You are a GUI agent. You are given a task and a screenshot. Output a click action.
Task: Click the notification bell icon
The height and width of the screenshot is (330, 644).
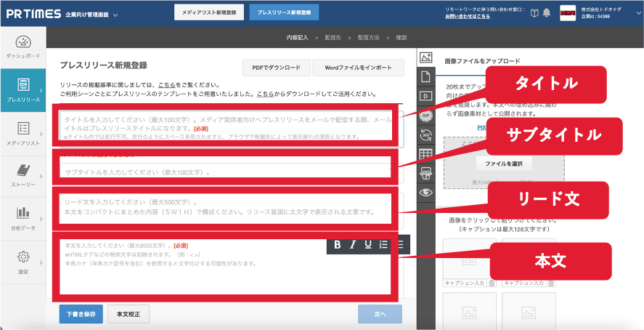546,13
